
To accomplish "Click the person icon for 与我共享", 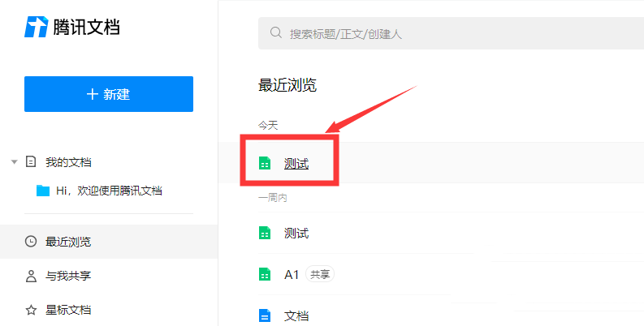I will 31,276.
